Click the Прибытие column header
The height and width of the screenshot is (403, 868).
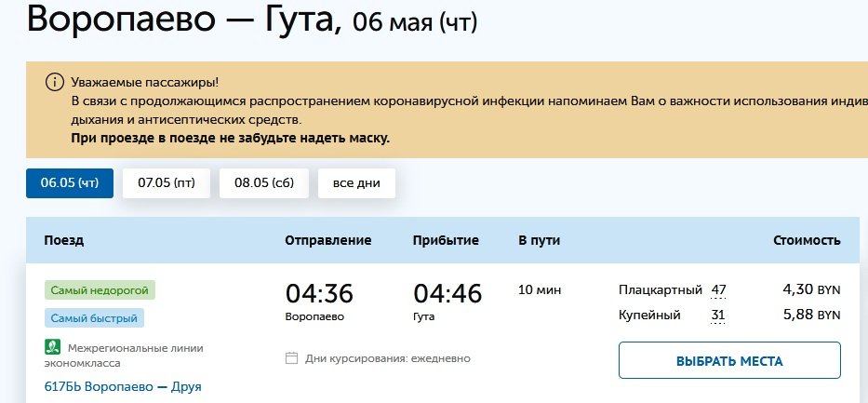coord(446,240)
